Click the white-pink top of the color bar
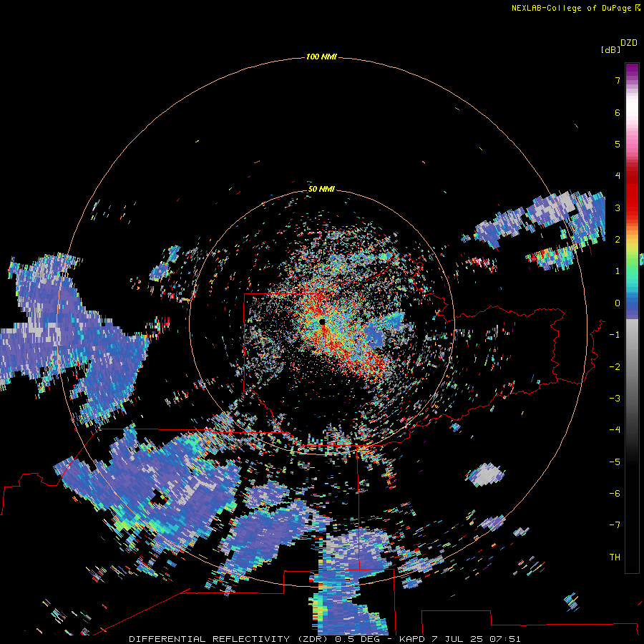This screenshot has height=644, width=644. pos(632,109)
